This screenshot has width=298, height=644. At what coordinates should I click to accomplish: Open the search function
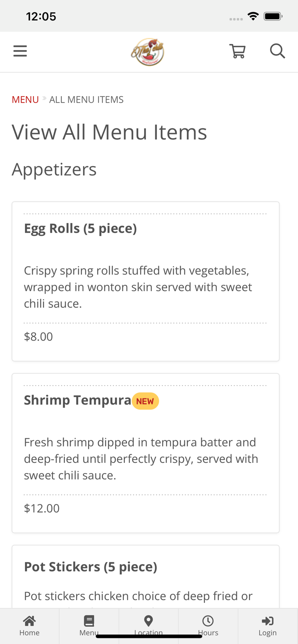(277, 50)
